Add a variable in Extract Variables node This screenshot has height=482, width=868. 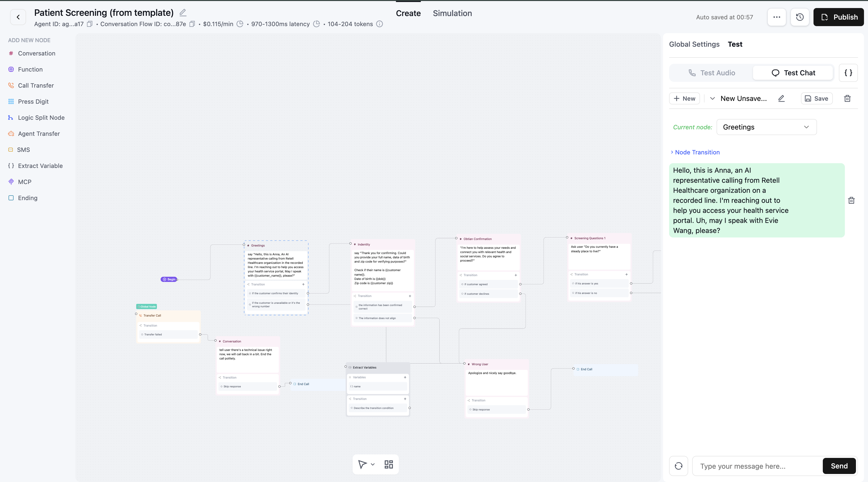(405, 377)
